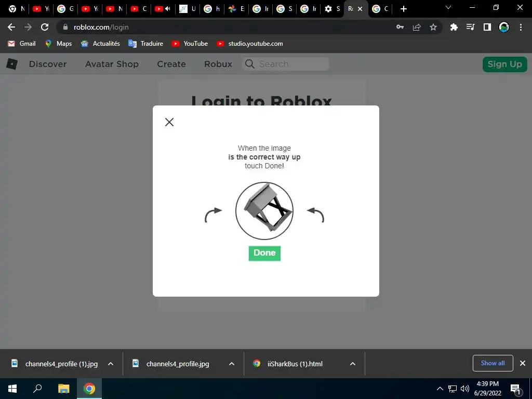Go back with browser back arrow

click(x=11, y=27)
